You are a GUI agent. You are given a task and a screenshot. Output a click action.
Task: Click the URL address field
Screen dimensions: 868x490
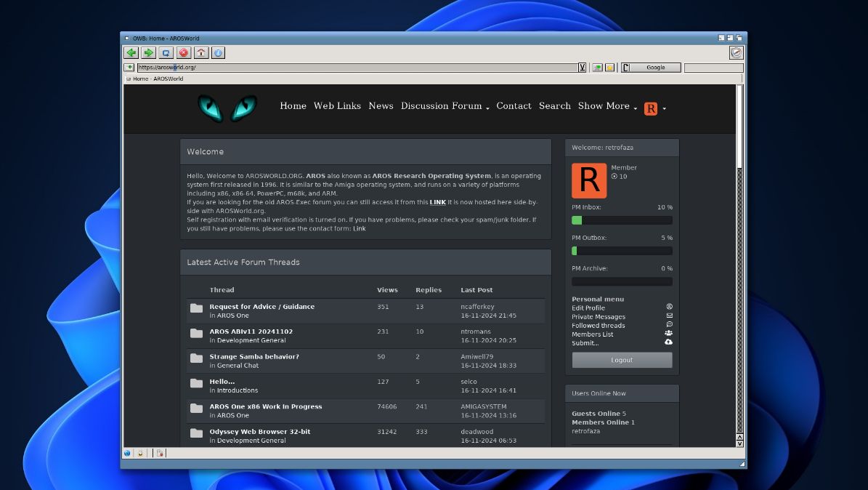[x=357, y=68]
